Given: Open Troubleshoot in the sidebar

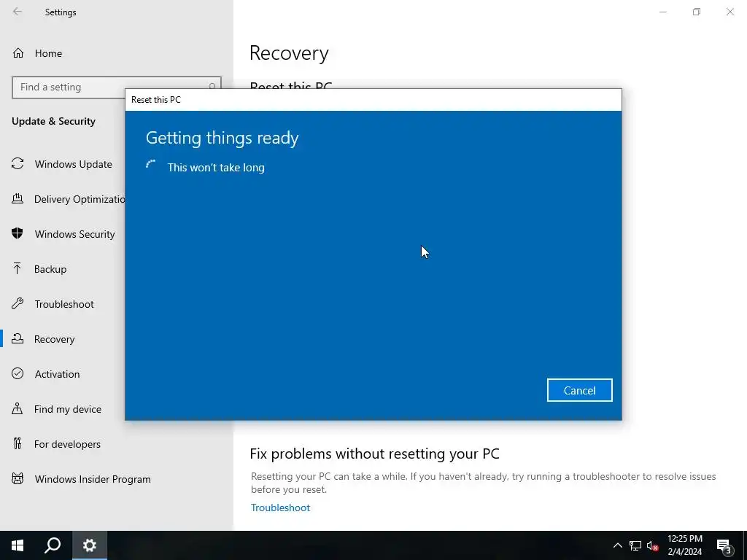Looking at the screenshot, I should 64,304.
